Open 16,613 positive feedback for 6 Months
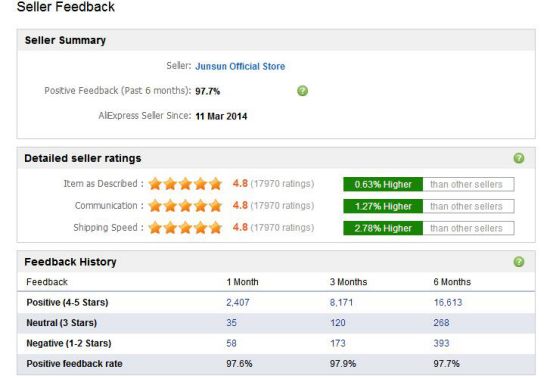 pos(448,302)
